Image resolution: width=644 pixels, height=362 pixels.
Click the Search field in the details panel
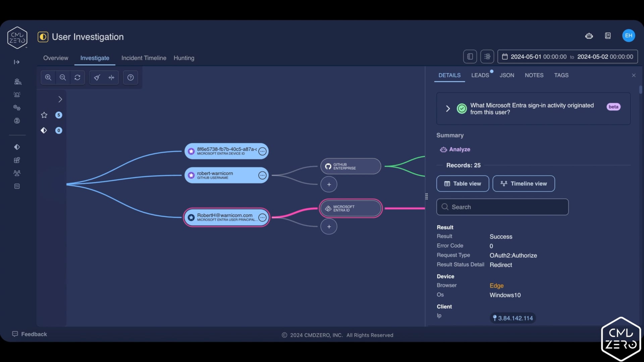point(502,207)
